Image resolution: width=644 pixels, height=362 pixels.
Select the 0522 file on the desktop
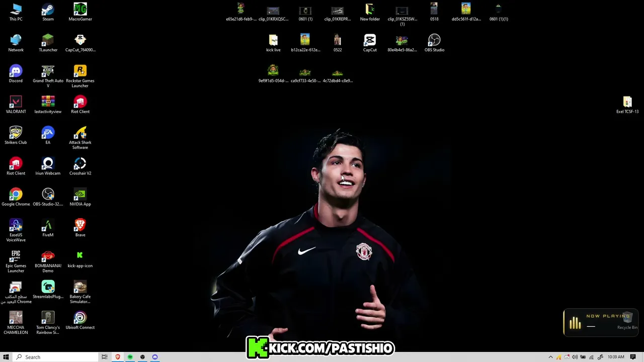338,43
